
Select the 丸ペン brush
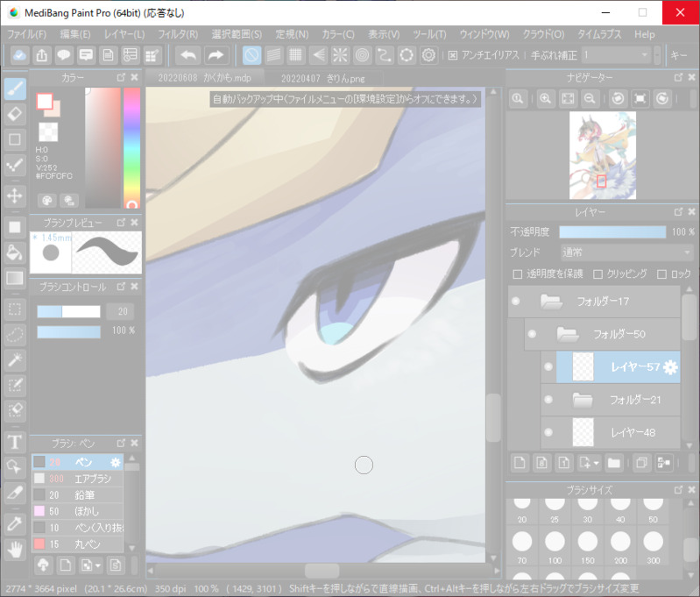(x=77, y=544)
